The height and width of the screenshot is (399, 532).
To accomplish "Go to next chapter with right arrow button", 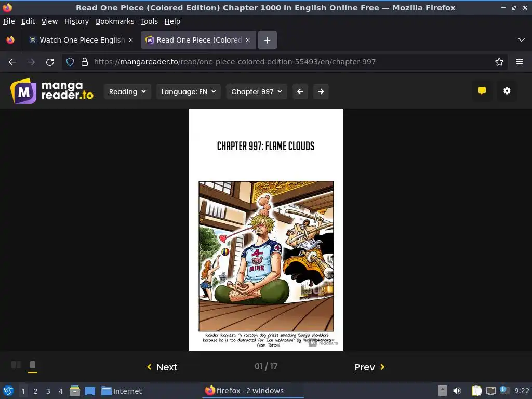I will pos(321,91).
